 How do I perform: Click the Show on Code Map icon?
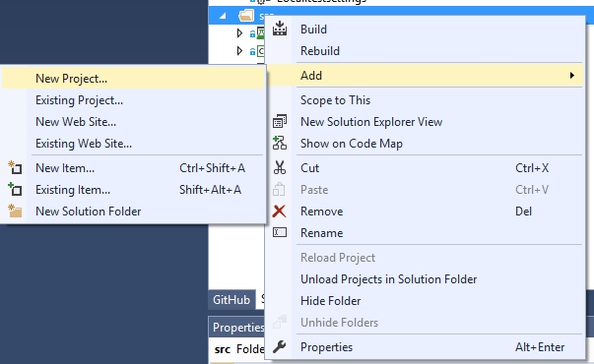(280, 143)
